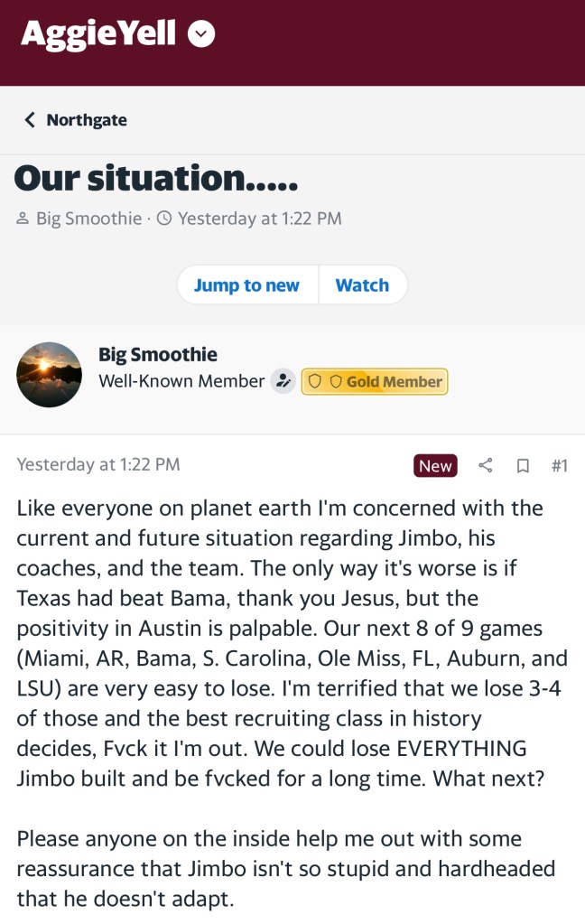Click thread start date in the byline

(260, 219)
